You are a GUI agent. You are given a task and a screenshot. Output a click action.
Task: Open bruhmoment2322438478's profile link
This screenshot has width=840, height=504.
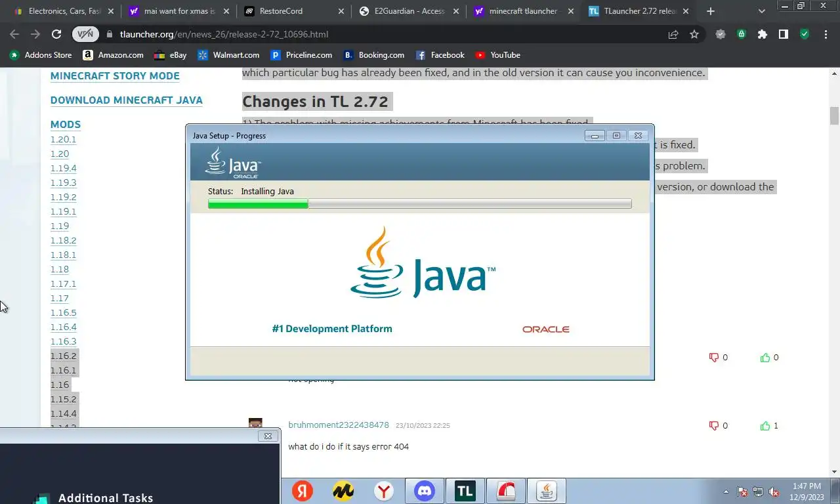point(339,425)
